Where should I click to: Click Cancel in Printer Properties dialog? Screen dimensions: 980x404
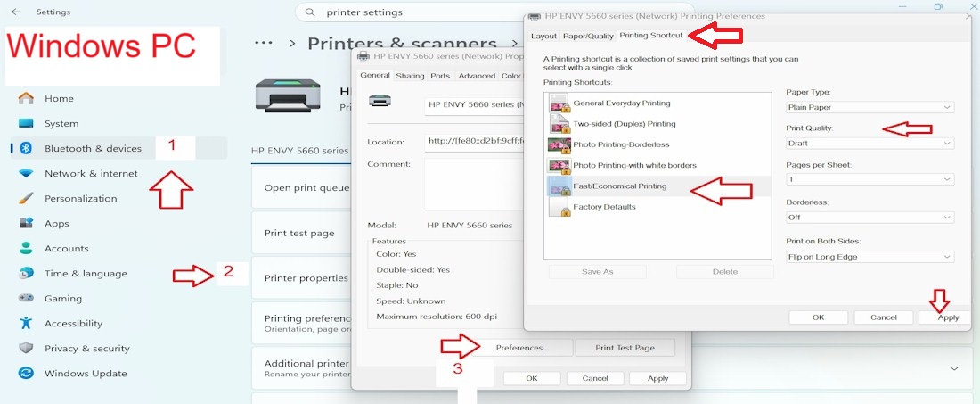coord(595,378)
